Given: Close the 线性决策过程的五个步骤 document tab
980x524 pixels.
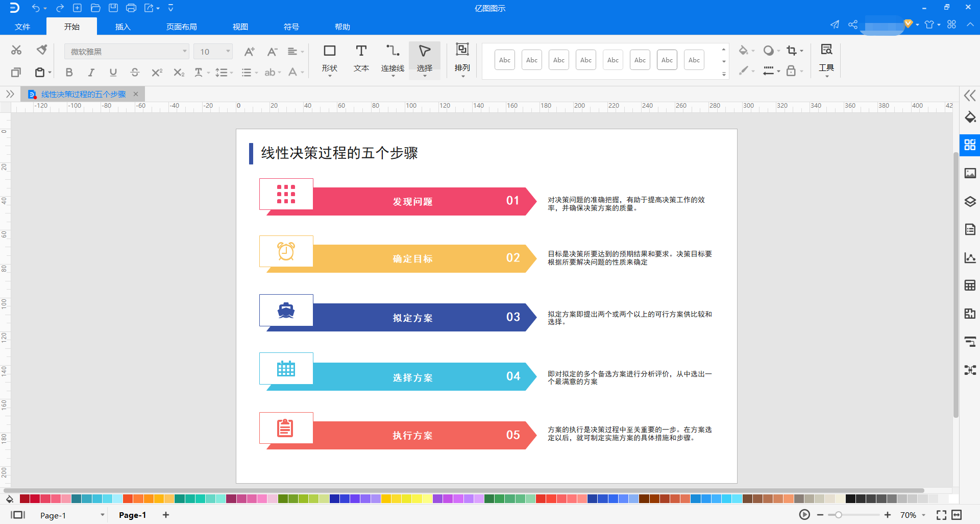Looking at the screenshot, I should click(x=136, y=94).
